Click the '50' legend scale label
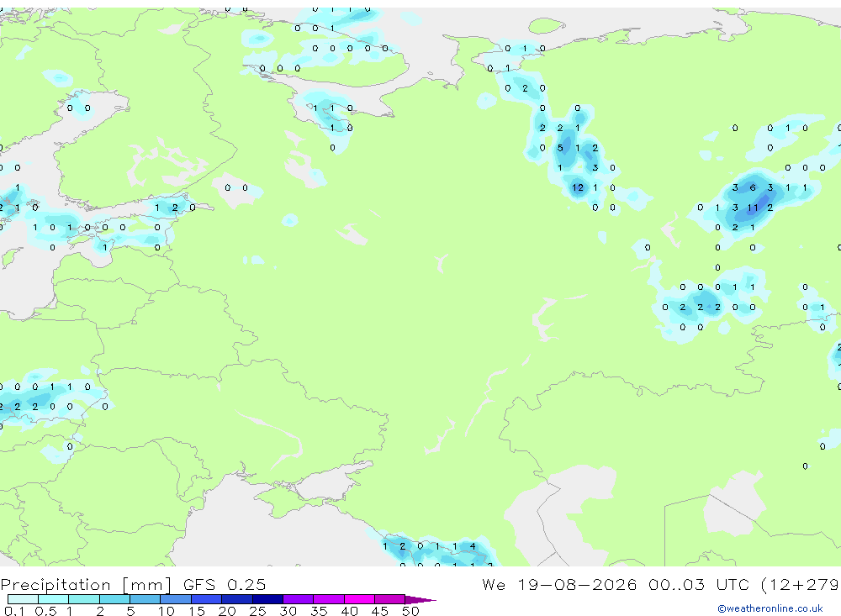 click(x=411, y=611)
